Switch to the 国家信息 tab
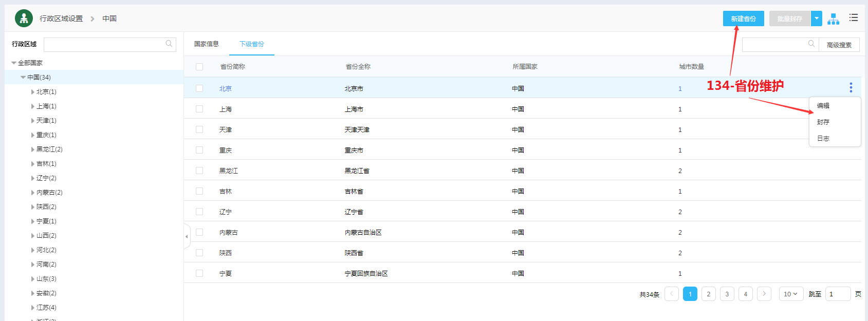This screenshot has height=321, width=868. tap(207, 44)
